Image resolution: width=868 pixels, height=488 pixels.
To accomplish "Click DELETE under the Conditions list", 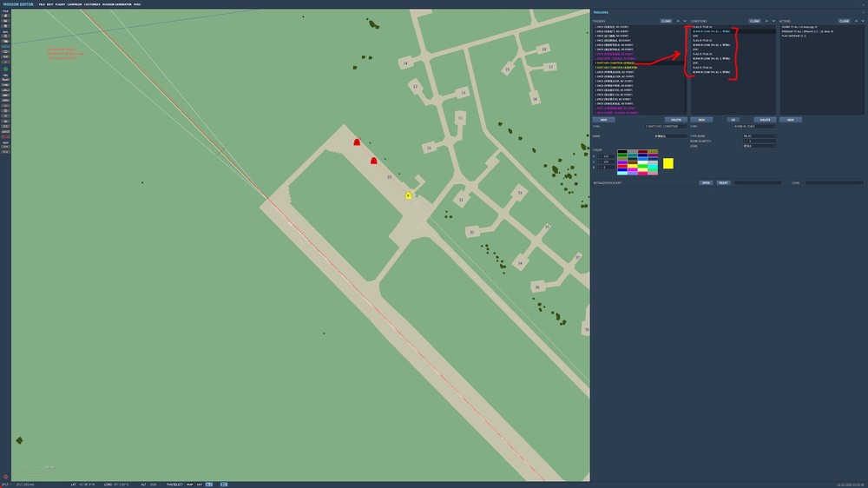I will click(x=765, y=120).
